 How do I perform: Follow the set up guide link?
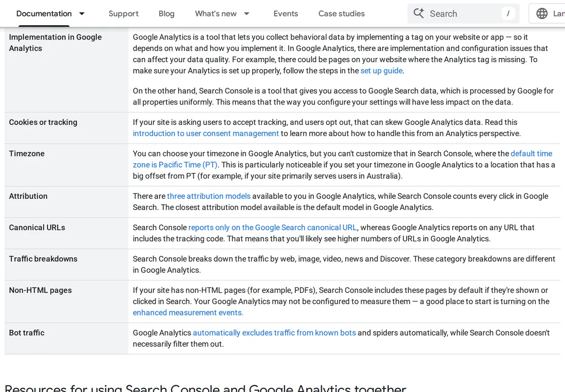(382, 71)
